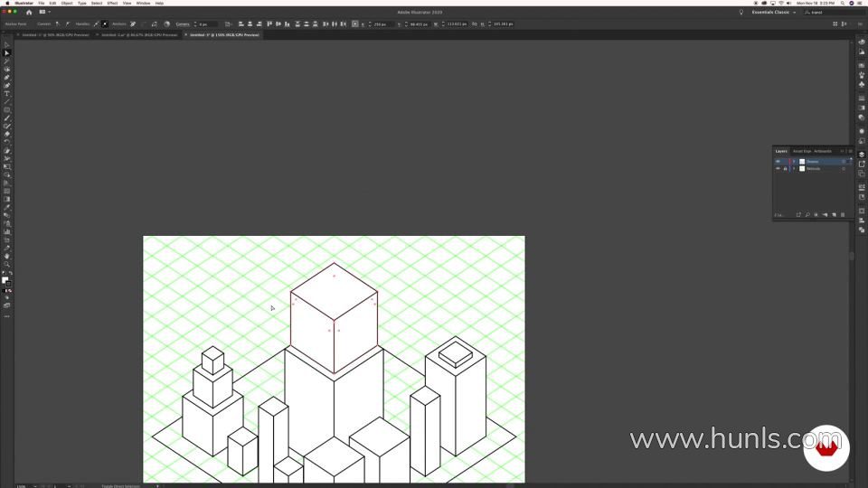Click Create New Layer in Layers panel
Viewport: 868px width, 488px height.
835,215
